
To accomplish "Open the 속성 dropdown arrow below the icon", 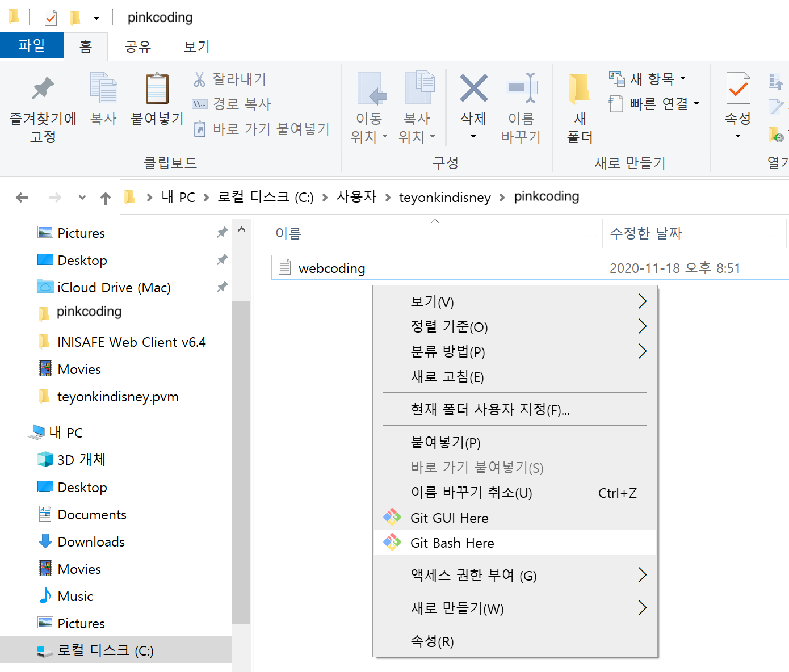I will [738, 136].
